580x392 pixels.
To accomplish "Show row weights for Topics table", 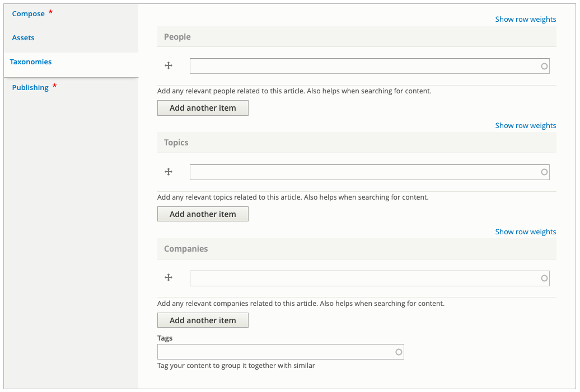I will coord(526,126).
